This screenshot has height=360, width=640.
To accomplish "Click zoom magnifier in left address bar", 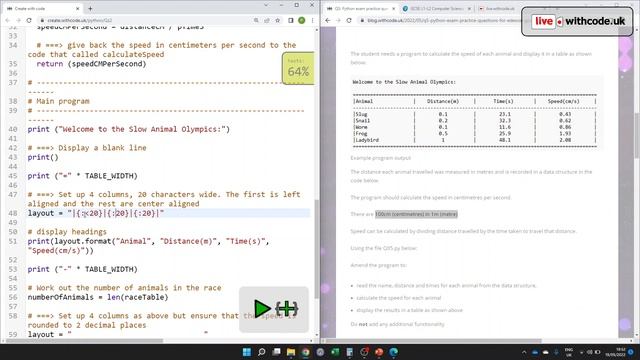I will pos(256,20).
